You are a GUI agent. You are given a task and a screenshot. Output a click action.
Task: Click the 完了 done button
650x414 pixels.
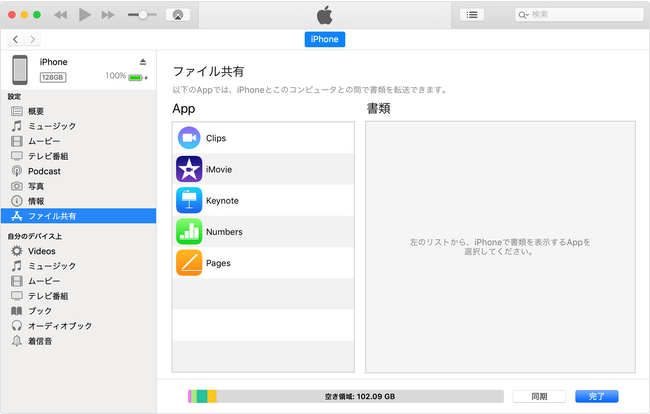click(x=597, y=397)
